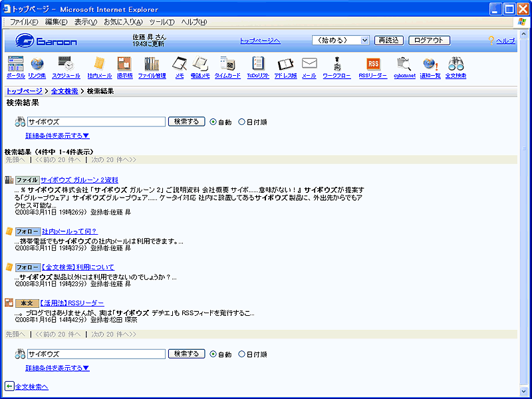Screen dimensions: 532x399
Task: Follow the トップページへ link
Action: tap(260, 41)
